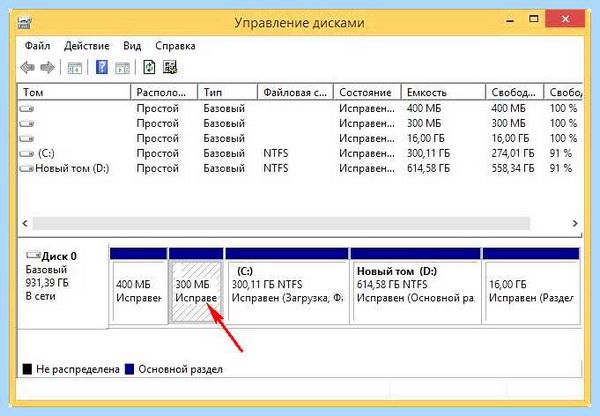Click the left scroll arrow of volume list
The image size is (600, 416).
pyautogui.click(x=25, y=223)
